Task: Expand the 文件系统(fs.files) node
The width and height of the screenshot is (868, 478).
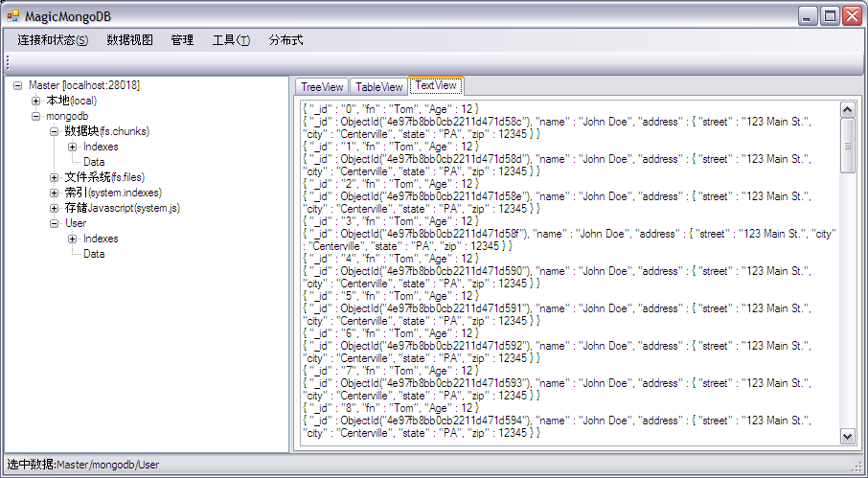Action: tap(54, 177)
